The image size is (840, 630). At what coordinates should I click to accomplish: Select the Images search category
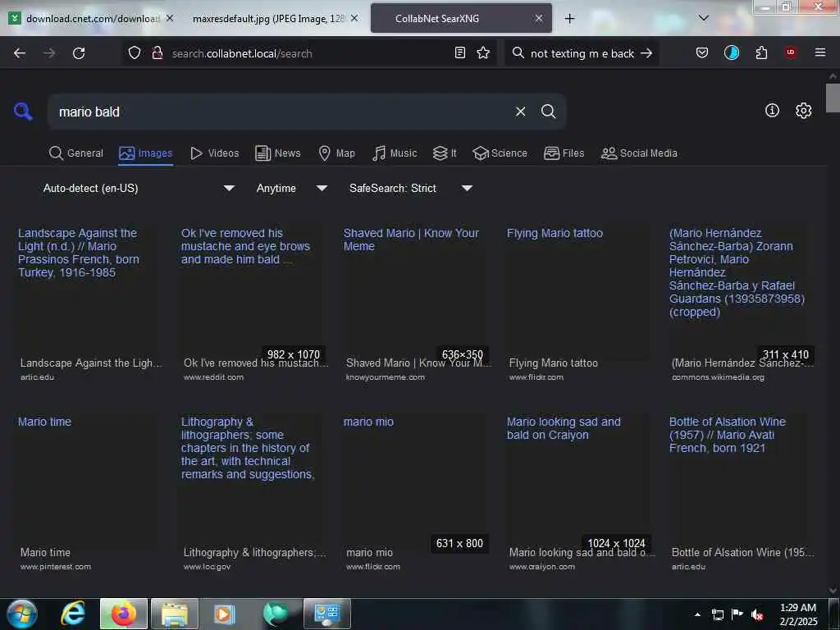(146, 153)
